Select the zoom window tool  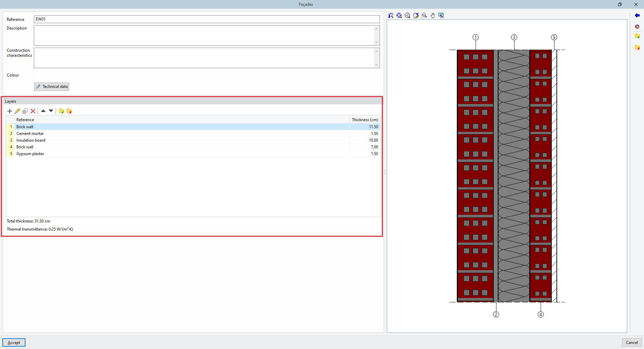pos(424,15)
